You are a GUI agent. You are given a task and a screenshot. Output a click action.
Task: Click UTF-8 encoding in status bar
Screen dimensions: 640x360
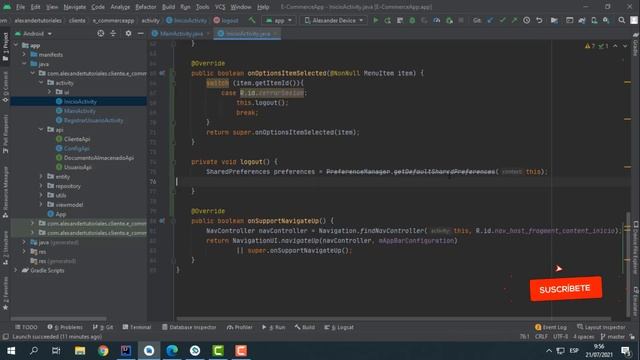point(560,337)
